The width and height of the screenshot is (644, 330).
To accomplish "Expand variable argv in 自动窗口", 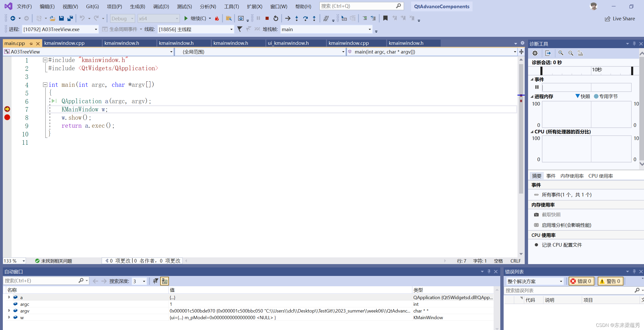I will 9,311.
